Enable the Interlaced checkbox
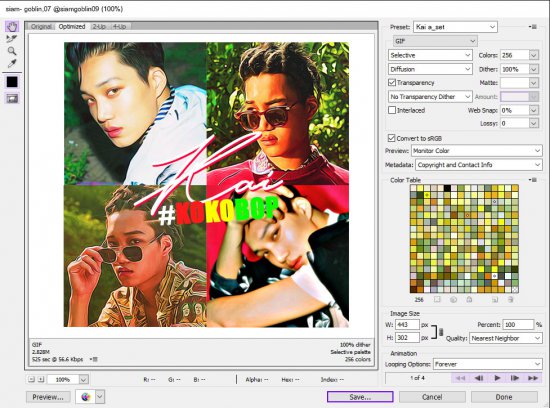The height and width of the screenshot is (408, 550). (x=392, y=110)
